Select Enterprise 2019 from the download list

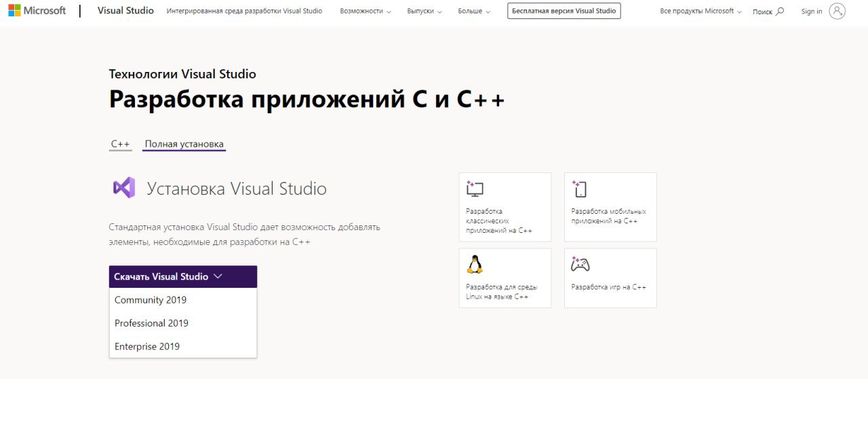[x=183, y=346]
